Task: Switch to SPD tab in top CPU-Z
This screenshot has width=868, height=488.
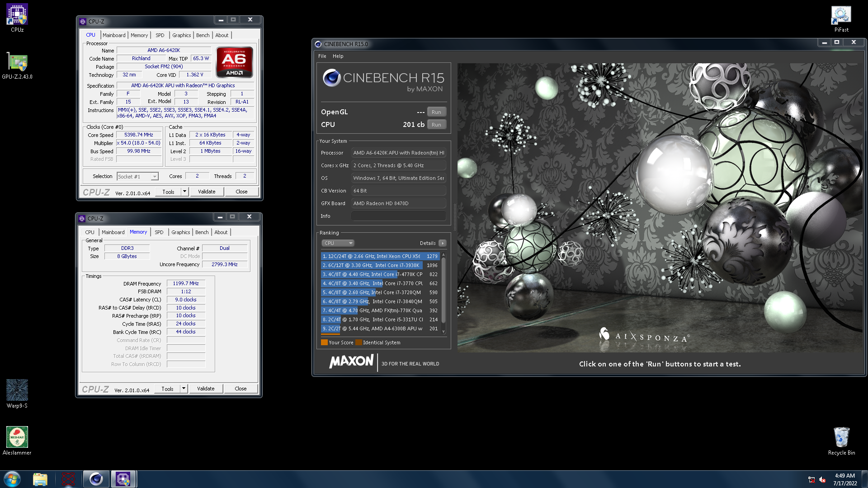Action: (x=160, y=35)
